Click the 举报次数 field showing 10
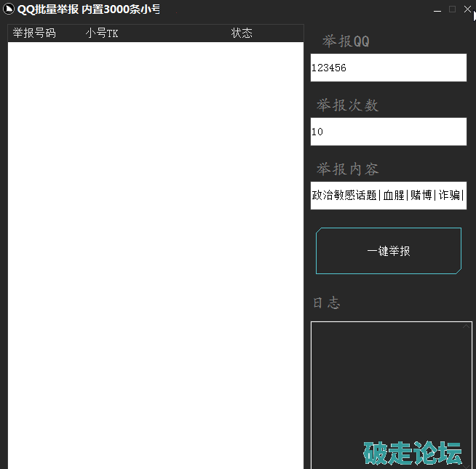Image resolution: width=476 pixels, height=469 pixels. point(388,132)
